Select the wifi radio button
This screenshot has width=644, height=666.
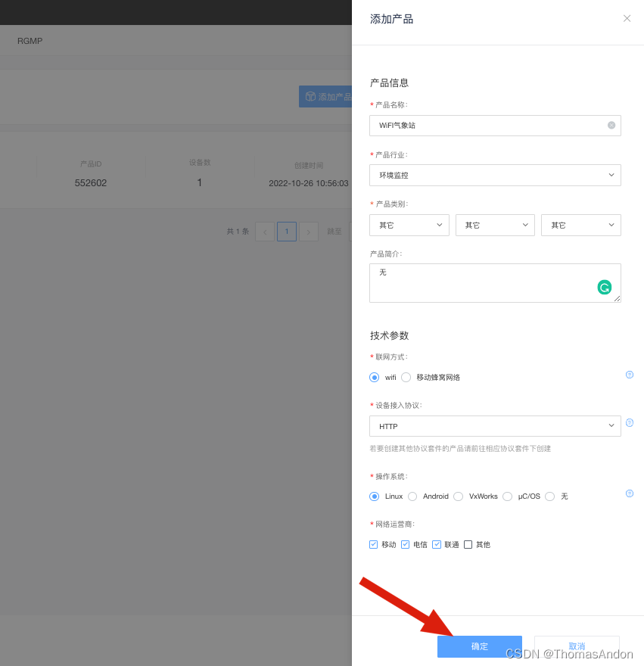click(375, 377)
